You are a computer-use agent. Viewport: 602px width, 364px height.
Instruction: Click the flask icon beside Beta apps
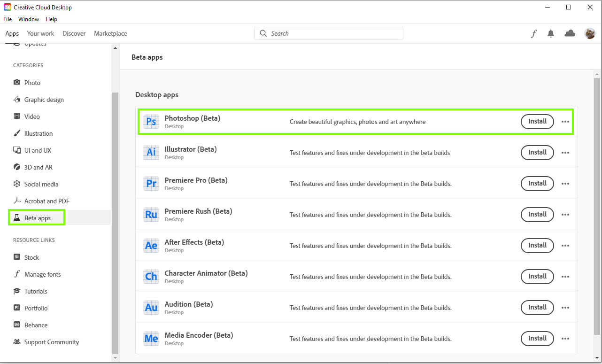point(17,218)
